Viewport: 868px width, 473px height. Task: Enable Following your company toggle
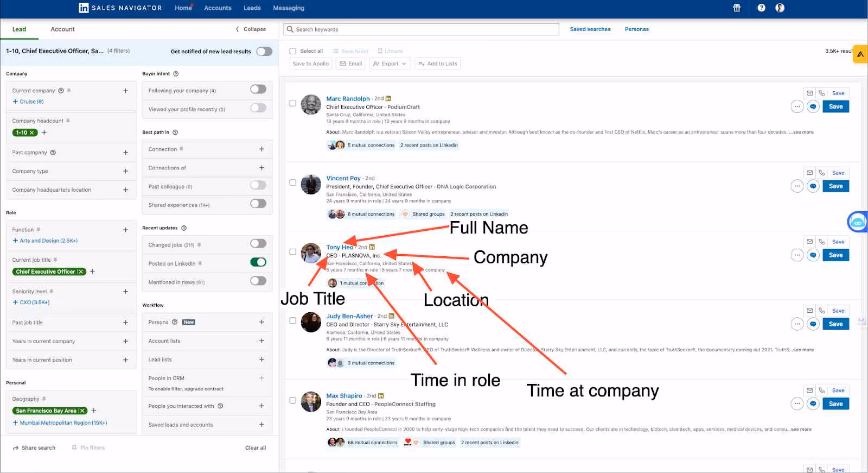[x=258, y=89]
